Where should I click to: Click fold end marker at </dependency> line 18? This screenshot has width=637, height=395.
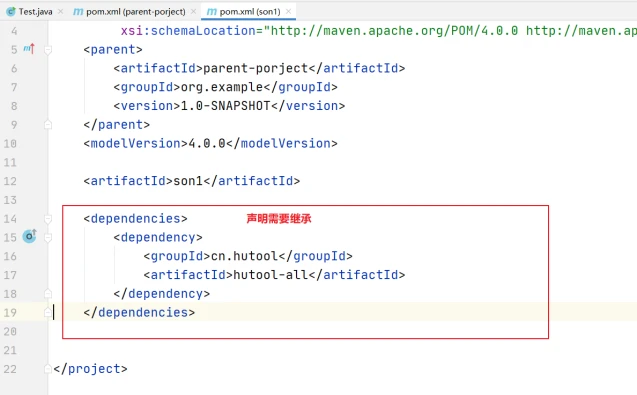[48, 293]
